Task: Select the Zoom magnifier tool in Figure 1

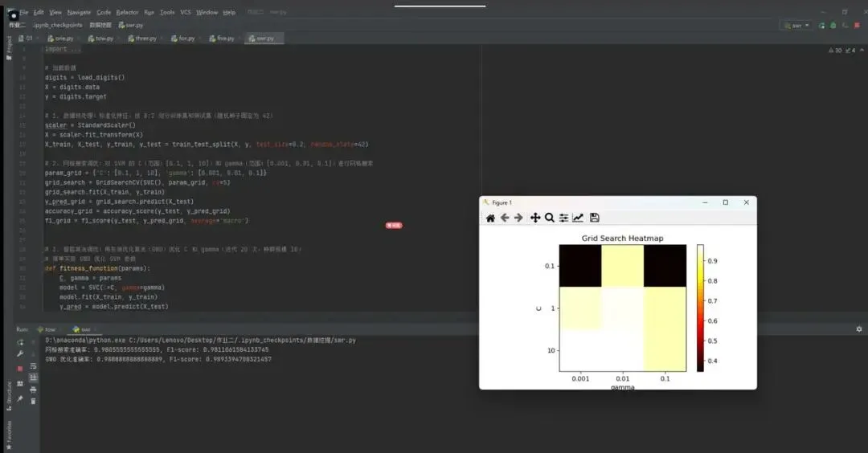Action: coord(549,218)
